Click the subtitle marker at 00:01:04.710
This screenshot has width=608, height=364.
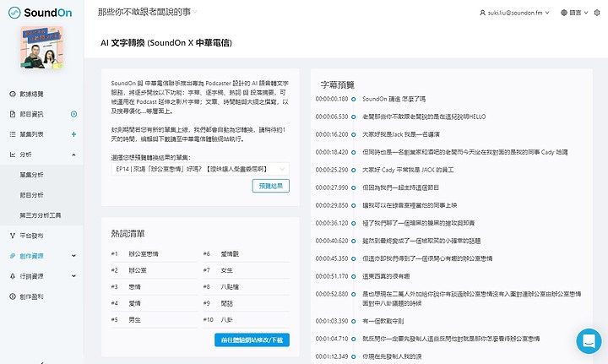(353, 339)
